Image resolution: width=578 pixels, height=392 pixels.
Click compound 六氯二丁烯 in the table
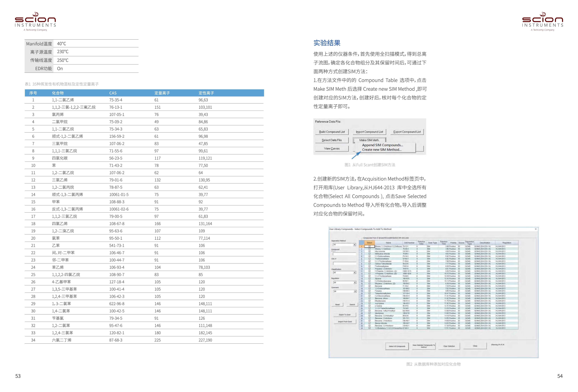point(62,340)
